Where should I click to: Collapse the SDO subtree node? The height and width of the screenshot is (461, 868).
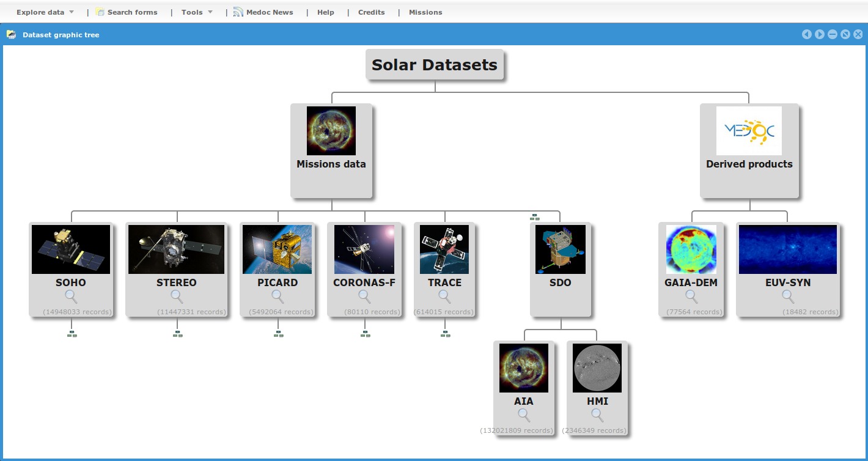[535, 217]
